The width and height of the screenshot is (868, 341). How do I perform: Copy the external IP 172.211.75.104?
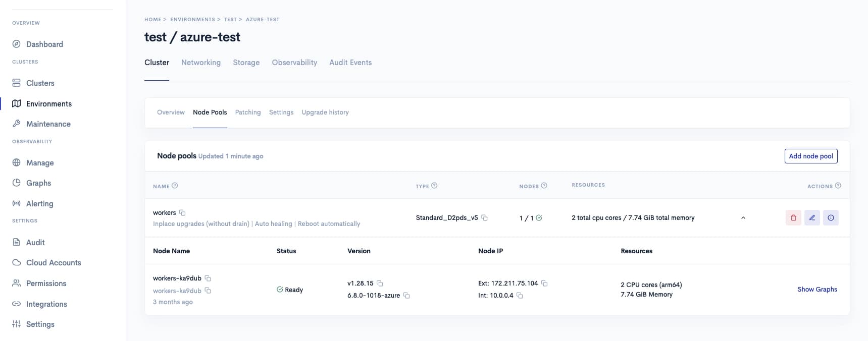(544, 283)
